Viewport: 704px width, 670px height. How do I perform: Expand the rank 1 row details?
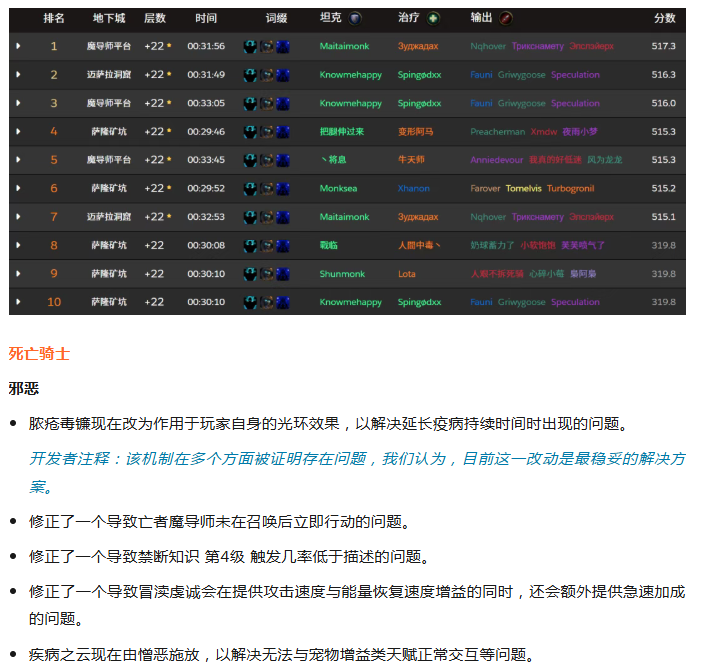(x=18, y=46)
